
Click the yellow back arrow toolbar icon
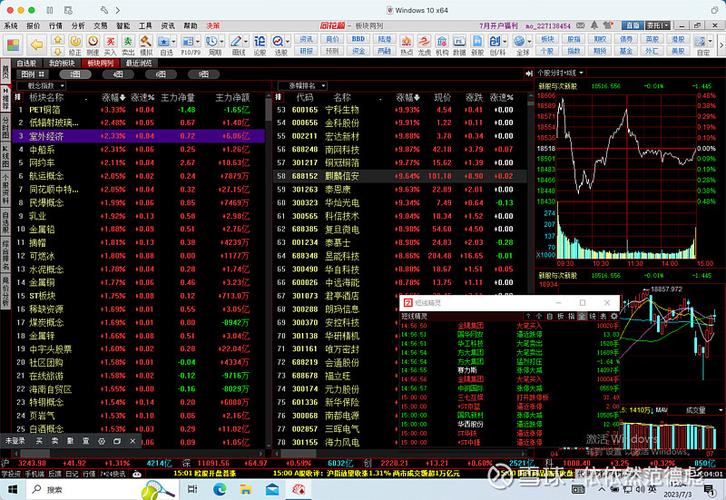click(x=37, y=45)
